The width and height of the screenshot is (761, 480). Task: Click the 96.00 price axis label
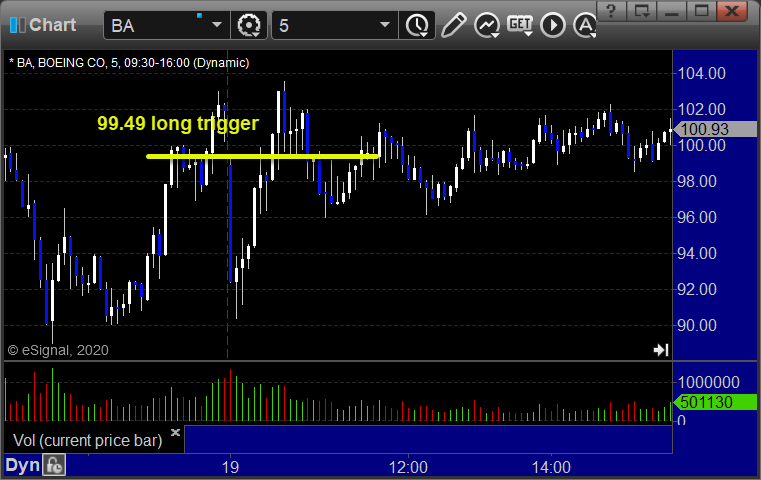tap(697, 217)
